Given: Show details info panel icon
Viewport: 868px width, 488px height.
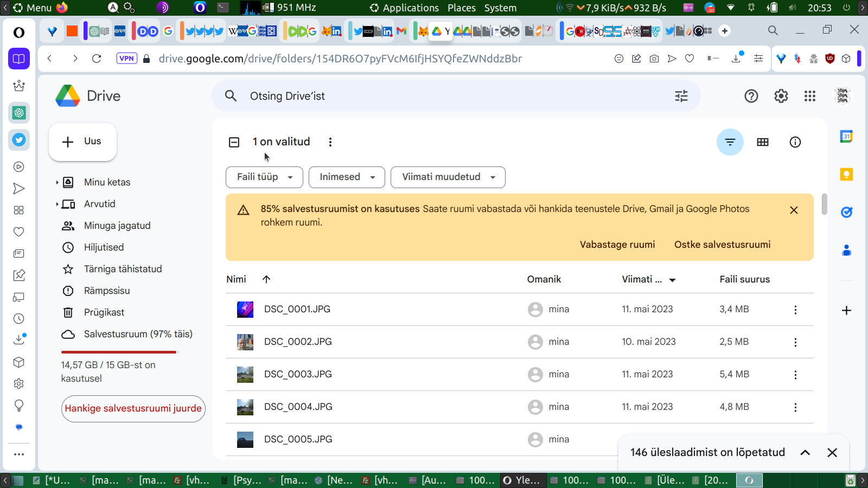Looking at the screenshot, I should [795, 142].
